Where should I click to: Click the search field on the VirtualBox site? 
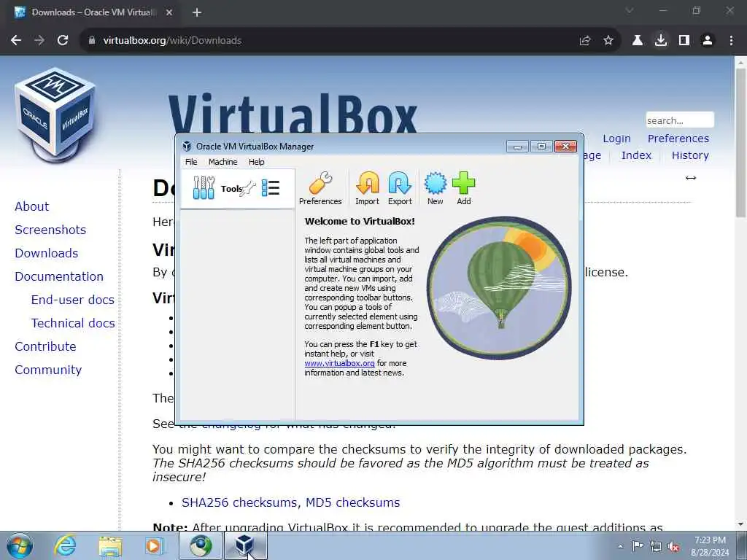(680, 120)
